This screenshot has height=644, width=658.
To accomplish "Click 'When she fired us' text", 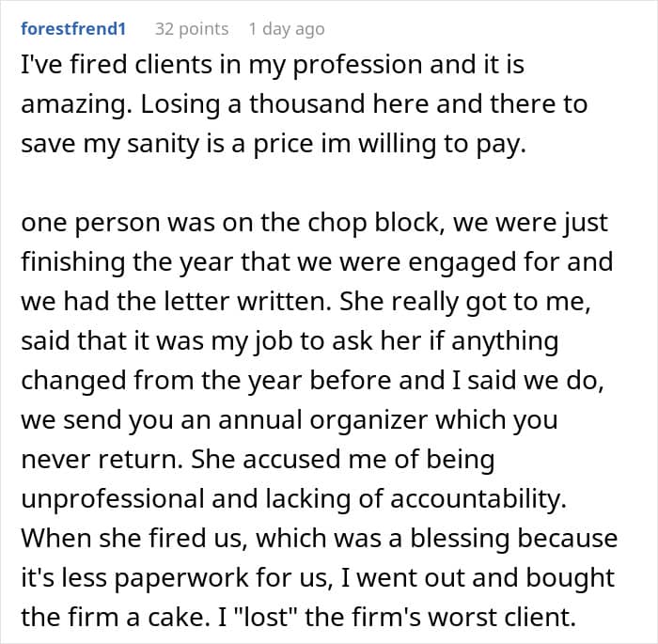I will [x=132, y=538].
